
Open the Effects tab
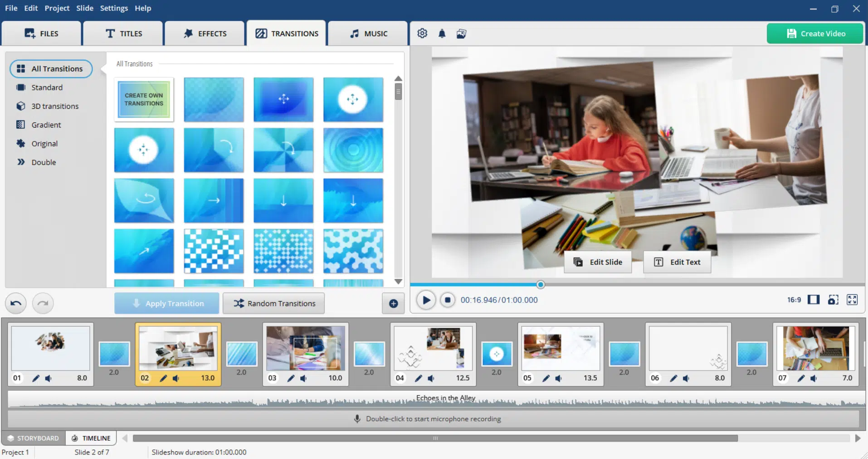click(x=205, y=34)
